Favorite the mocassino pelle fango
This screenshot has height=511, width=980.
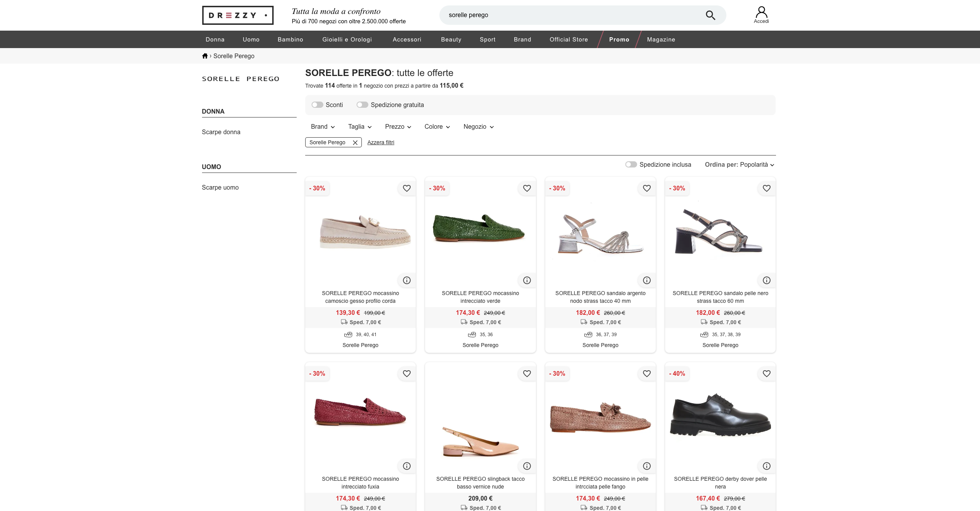(x=646, y=373)
